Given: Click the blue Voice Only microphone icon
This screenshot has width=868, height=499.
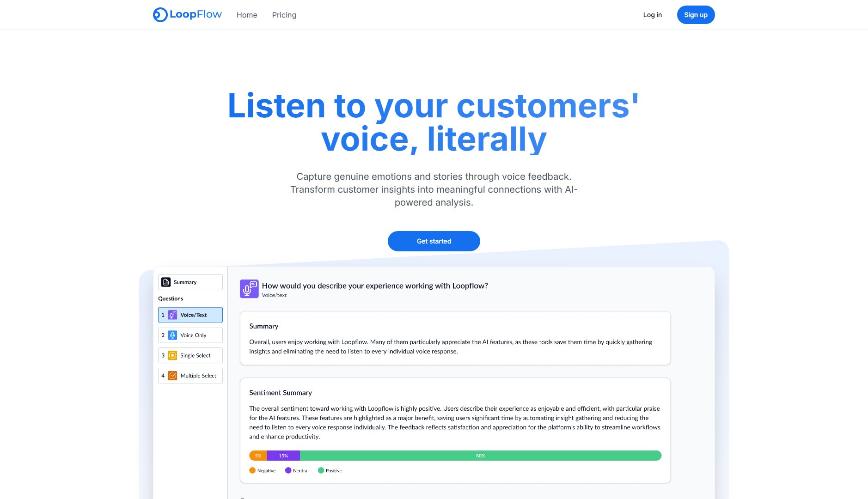Looking at the screenshot, I should pos(172,335).
